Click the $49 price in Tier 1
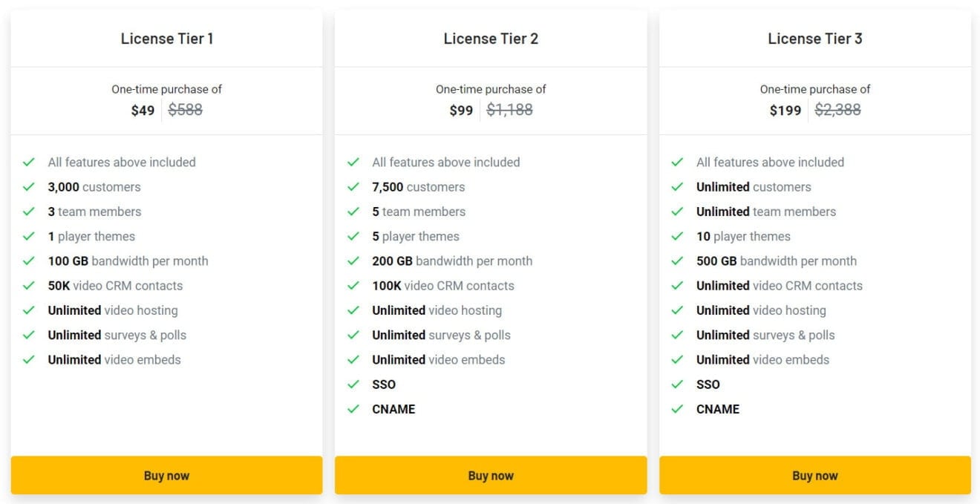 pos(143,111)
